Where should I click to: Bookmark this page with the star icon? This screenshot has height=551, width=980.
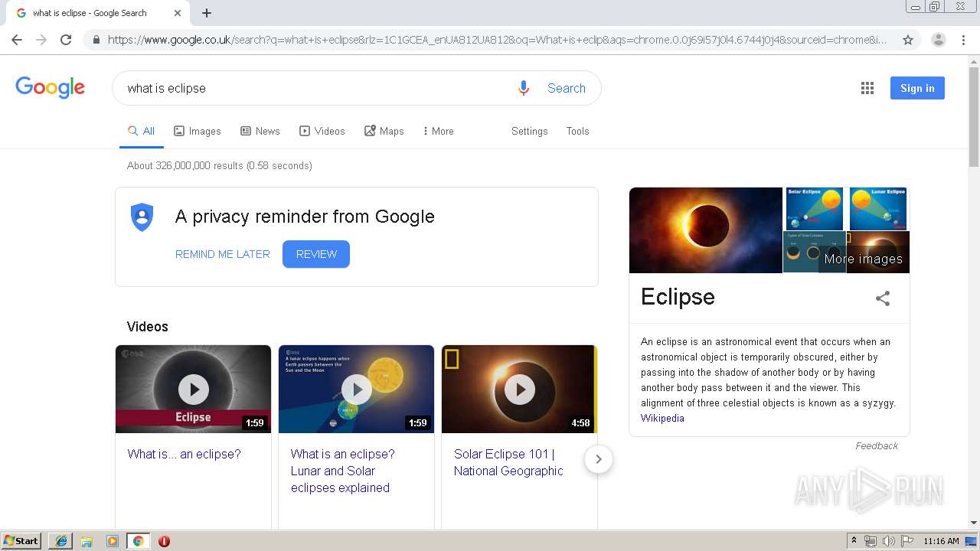(908, 40)
